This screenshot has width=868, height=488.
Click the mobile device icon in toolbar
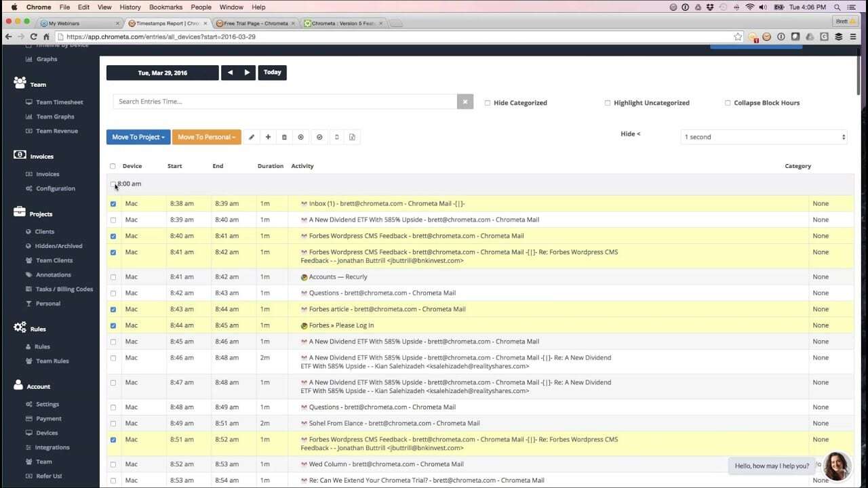point(336,137)
